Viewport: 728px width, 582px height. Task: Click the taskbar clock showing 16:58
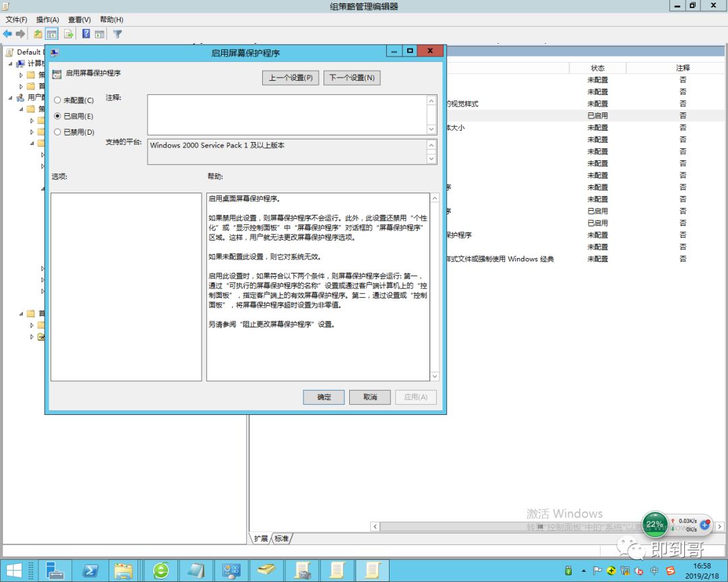702,571
